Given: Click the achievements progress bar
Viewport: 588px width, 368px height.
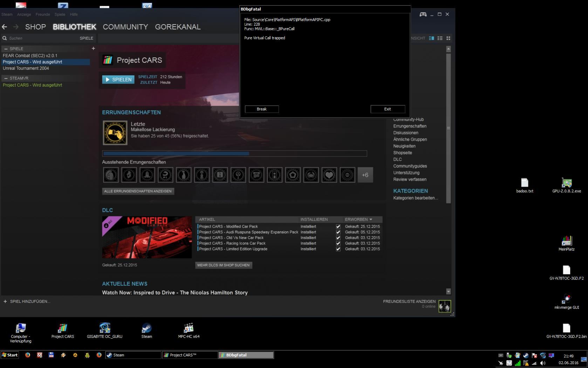Looking at the screenshot, I should point(234,153).
